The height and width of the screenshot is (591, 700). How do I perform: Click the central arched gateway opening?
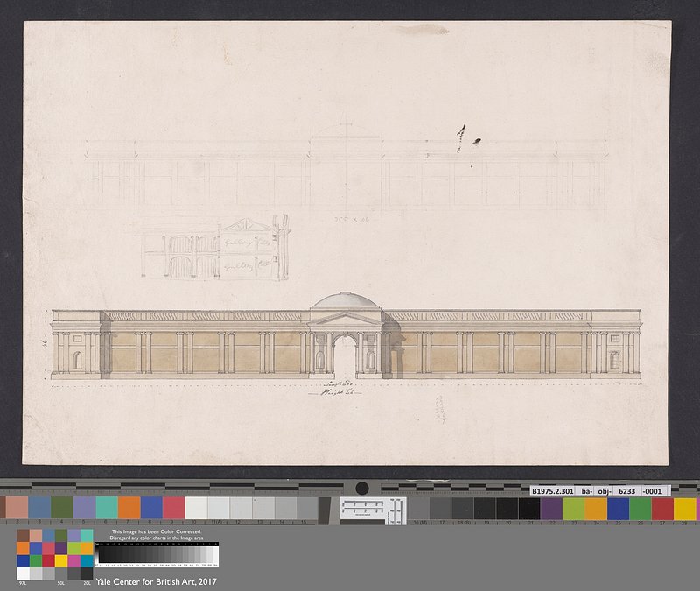(x=345, y=355)
